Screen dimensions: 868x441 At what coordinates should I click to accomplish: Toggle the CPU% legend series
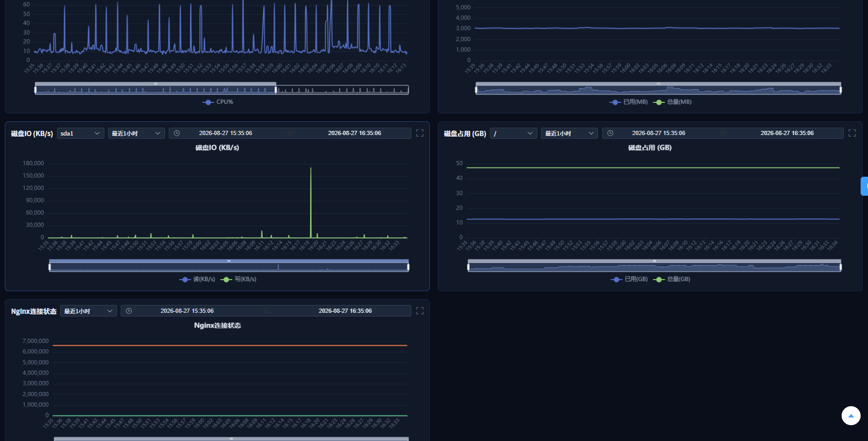(x=218, y=102)
